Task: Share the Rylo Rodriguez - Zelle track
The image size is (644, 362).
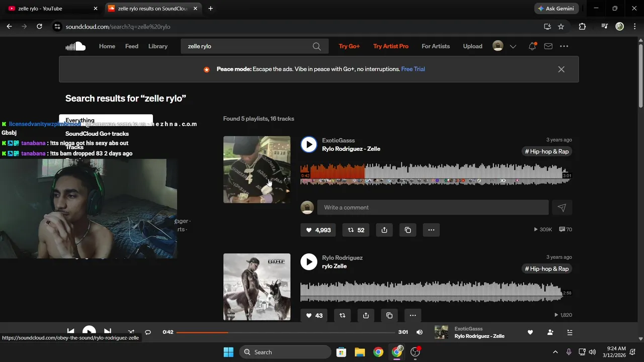Action: pyautogui.click(x=384, y=230)
